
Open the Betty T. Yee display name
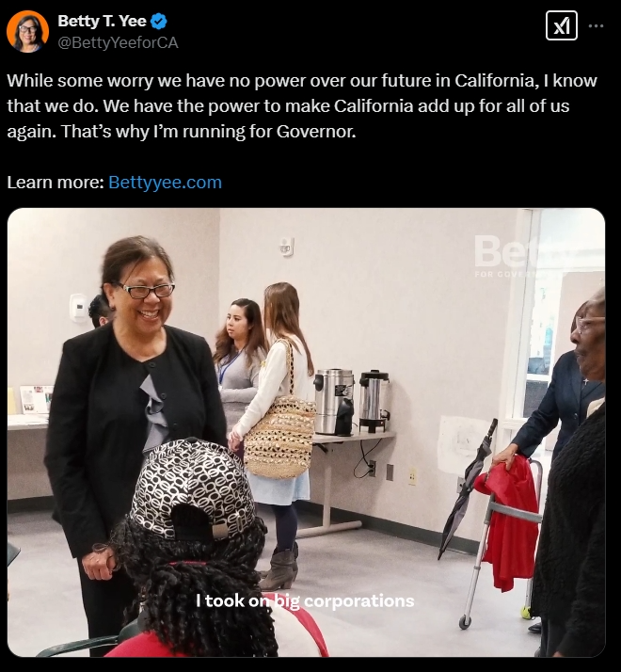(x=102, y=21)
